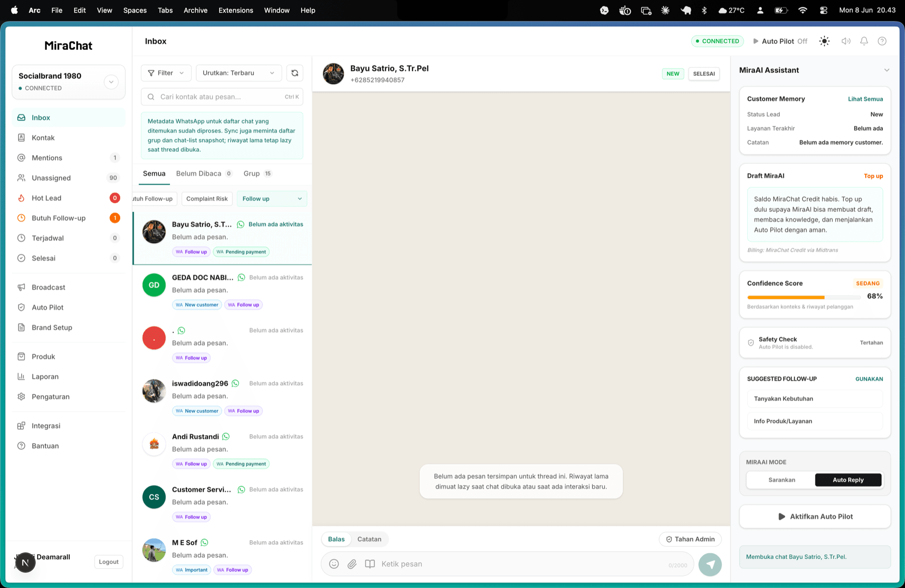
Task: Choose Info Produk/Layanan suggestion
Action: pos(815,422)
